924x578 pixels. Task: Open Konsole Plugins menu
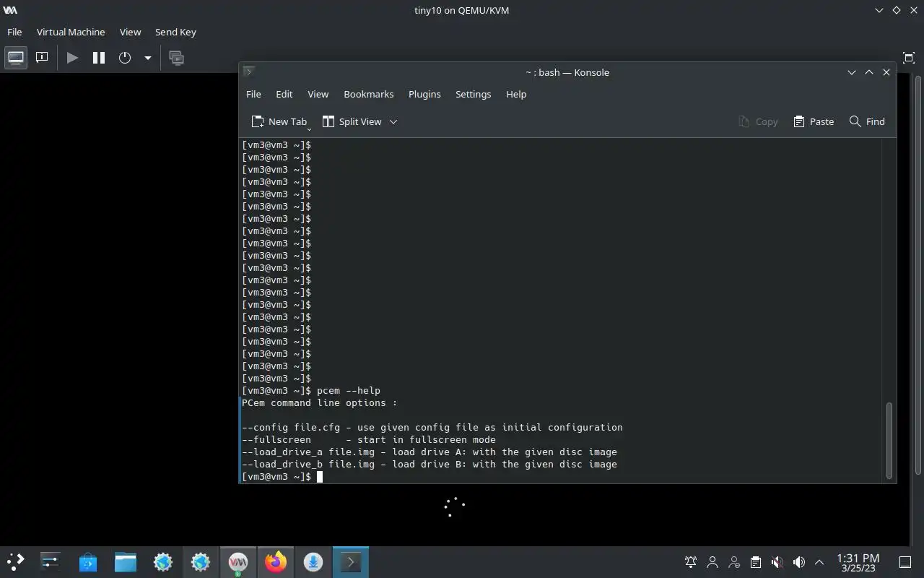424,94
